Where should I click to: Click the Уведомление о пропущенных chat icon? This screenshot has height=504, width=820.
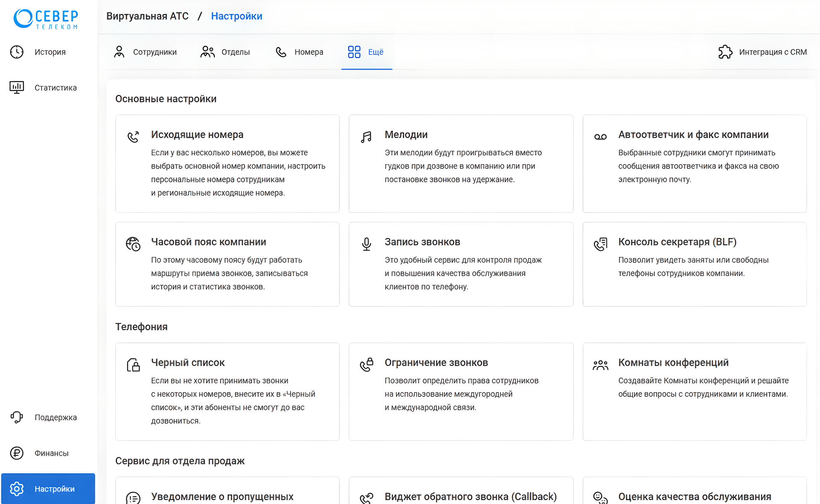[x=133, y=498]
